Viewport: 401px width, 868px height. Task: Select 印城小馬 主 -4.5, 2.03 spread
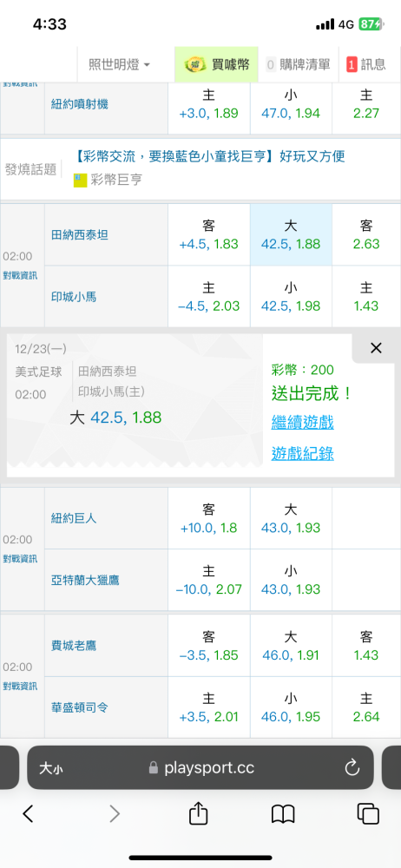pyautogui.click(x=209, y=297)
